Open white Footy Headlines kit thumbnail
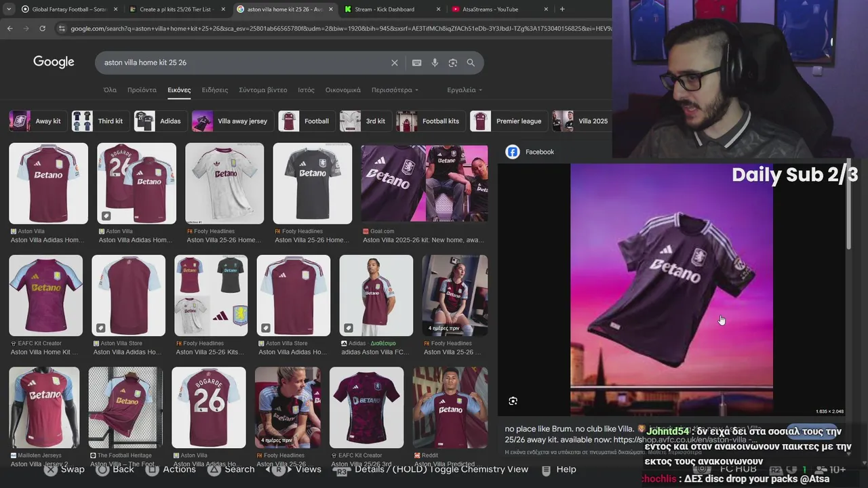 pyautogui.click(x=224, y=184)
